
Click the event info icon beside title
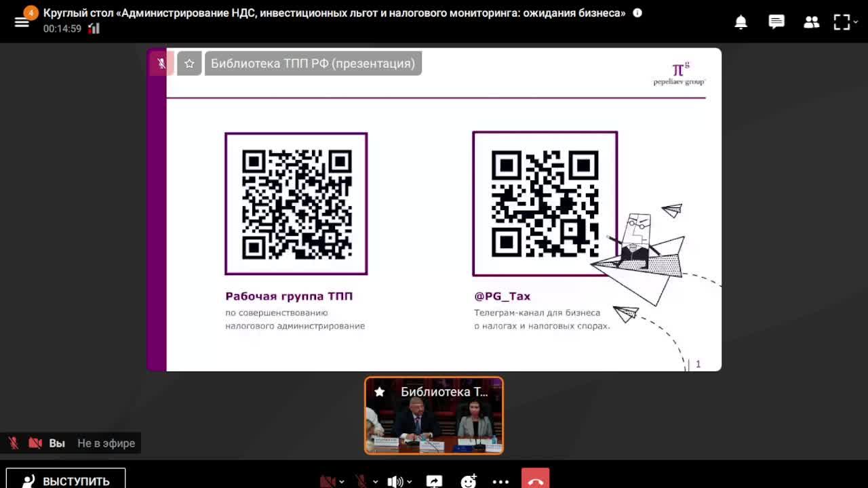pos(637,13)
